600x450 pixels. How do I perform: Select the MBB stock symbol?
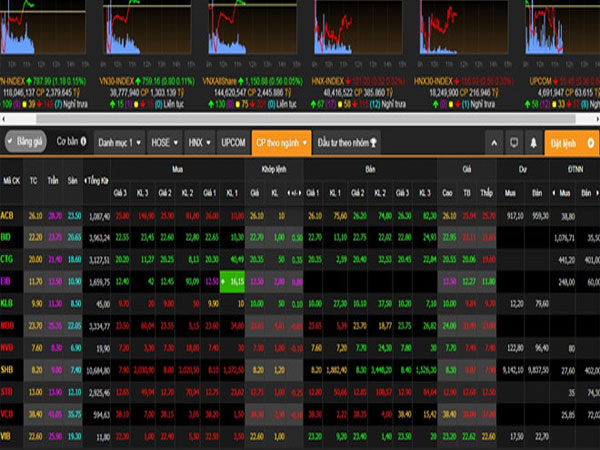pyautogui.click(x=7, y=326)
